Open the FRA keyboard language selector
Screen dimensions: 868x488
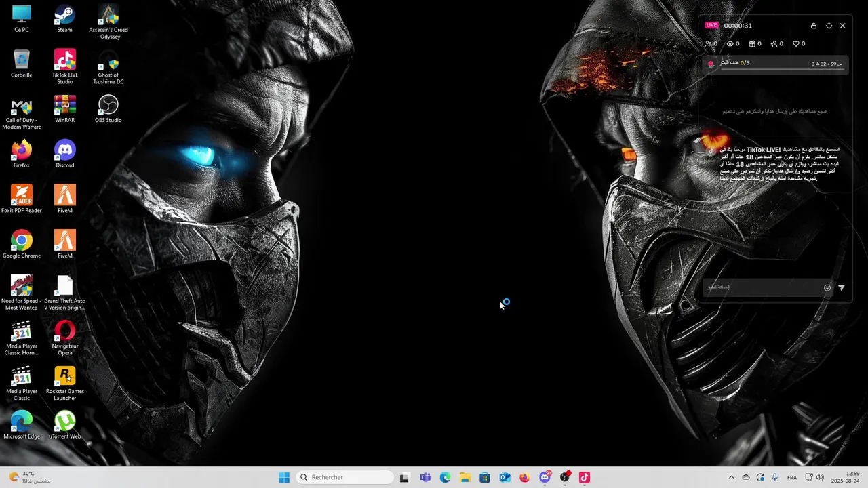[792, 477]
